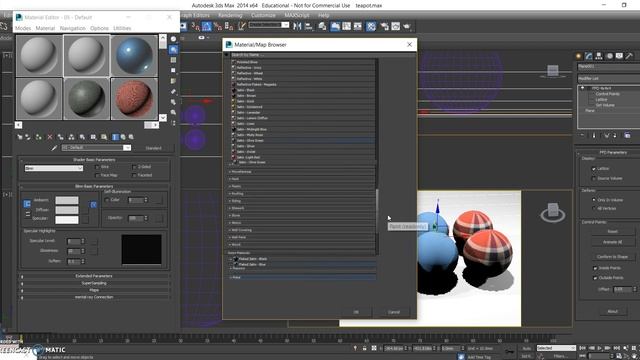Select Satin - Olive Green in material list
640x360 pixels.
tap(303, 140)
